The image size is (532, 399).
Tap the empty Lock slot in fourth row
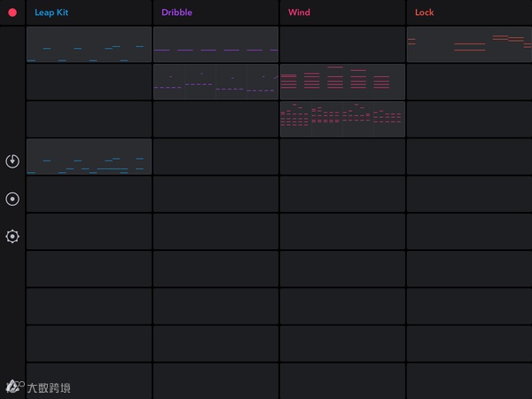[470, 156]
